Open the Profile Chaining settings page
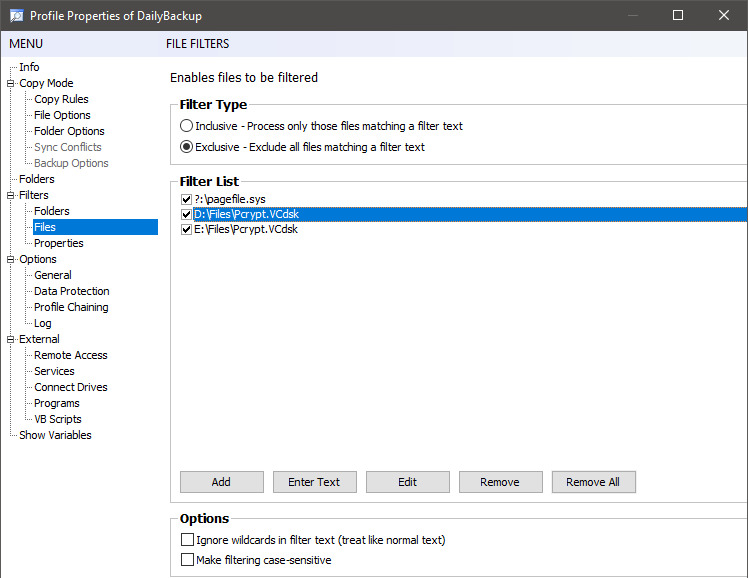This screenshot has height=578, width=748. click(71, 307)
